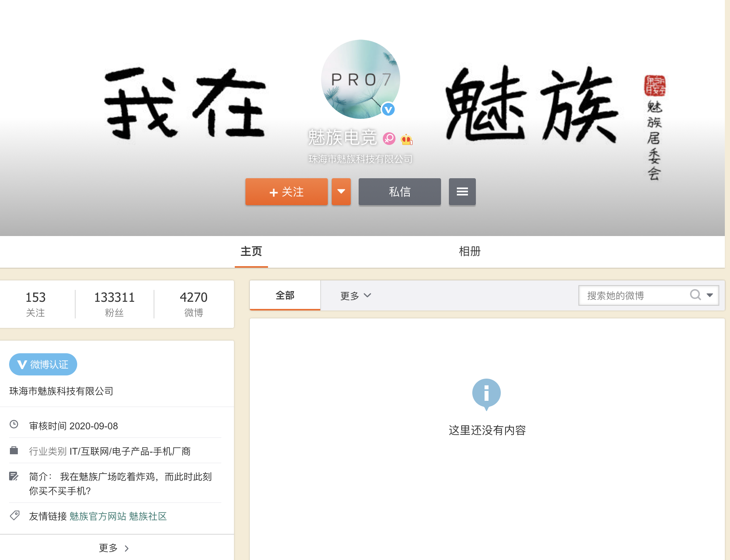730x560 pixels.
Task: Click the pink gender icon beside 魅族电竞
Action: (x=389, y=138)
